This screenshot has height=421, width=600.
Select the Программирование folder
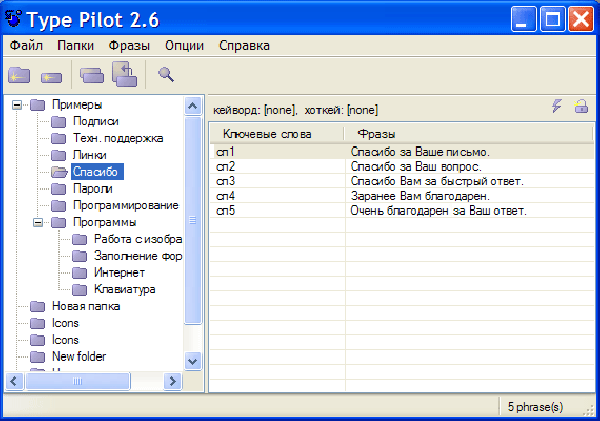click(x=126, y=206)
